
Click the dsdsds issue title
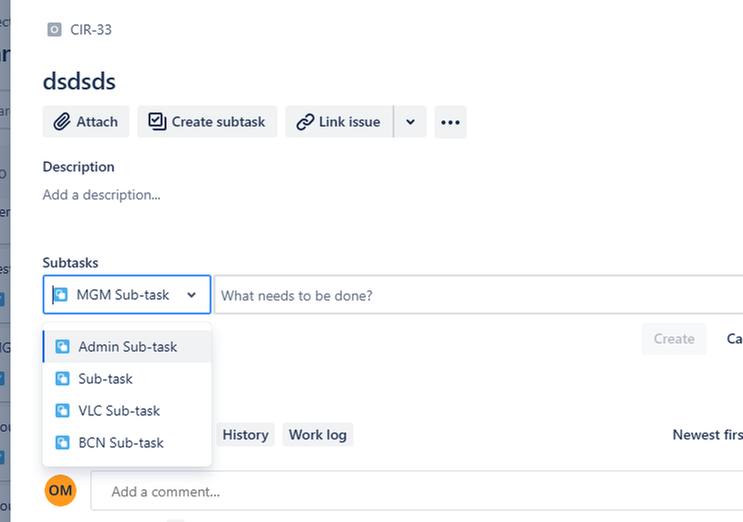[x=79, y=81]
